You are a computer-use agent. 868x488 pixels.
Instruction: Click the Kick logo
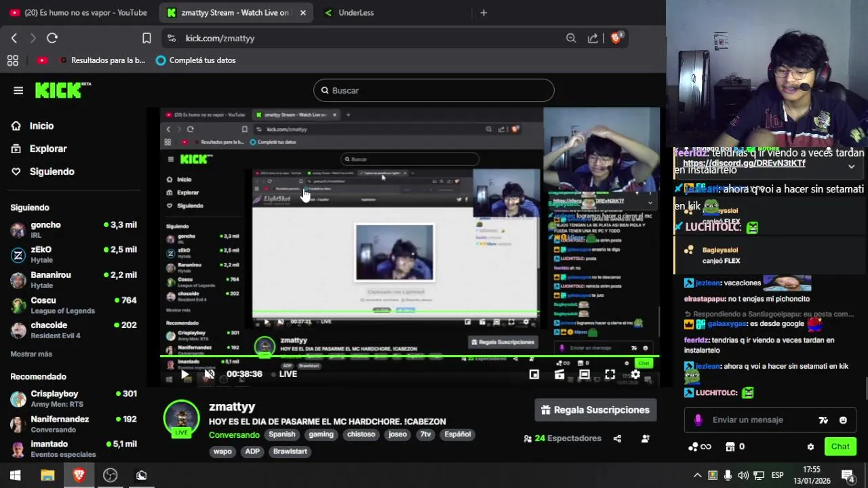point(62,90)
